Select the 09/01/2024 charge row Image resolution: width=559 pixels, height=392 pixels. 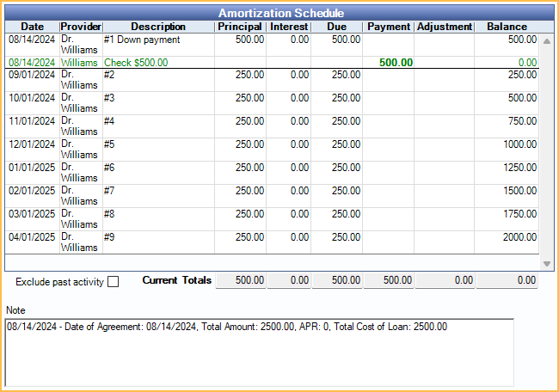(158, 75)
